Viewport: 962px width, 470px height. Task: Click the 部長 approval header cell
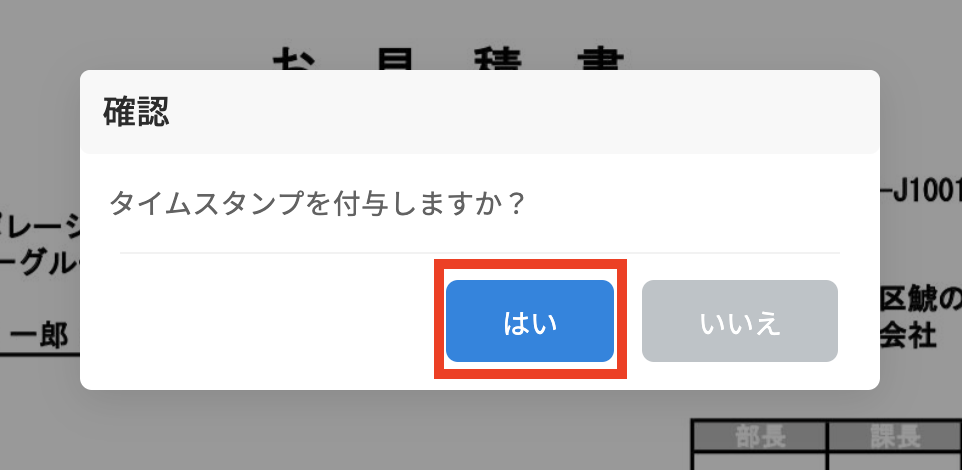pyautogui.click(x=760, y=437)
